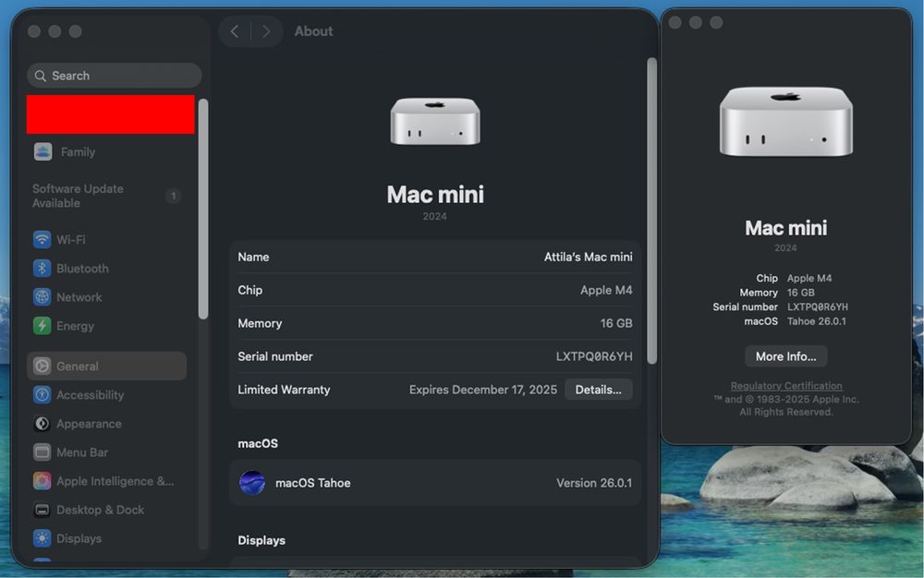Click the 16 GB memory value in Settings
924x578 pixels.
pyautogui.click(x=616, y=323)
